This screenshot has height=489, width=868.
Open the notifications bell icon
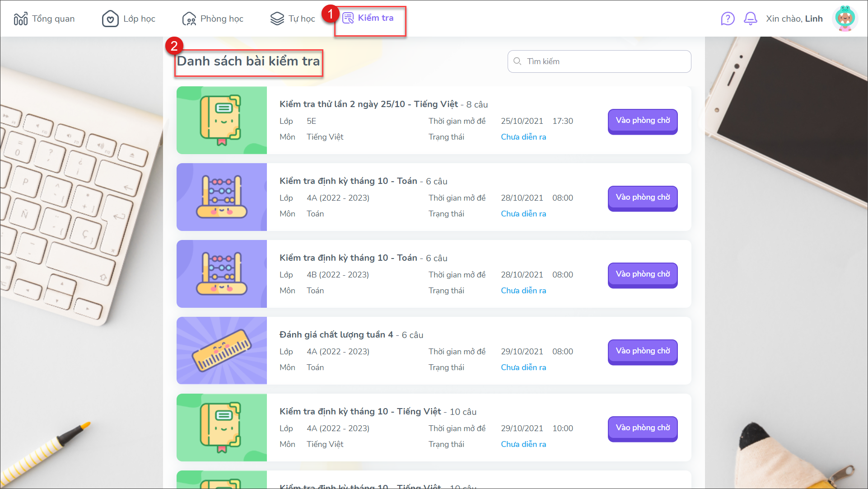click(x=750, y=19)
